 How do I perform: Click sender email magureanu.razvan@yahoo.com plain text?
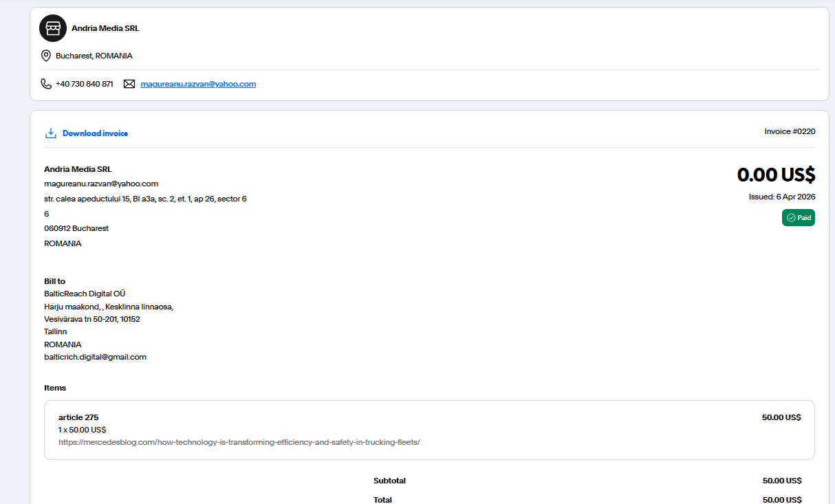[101, 184]
